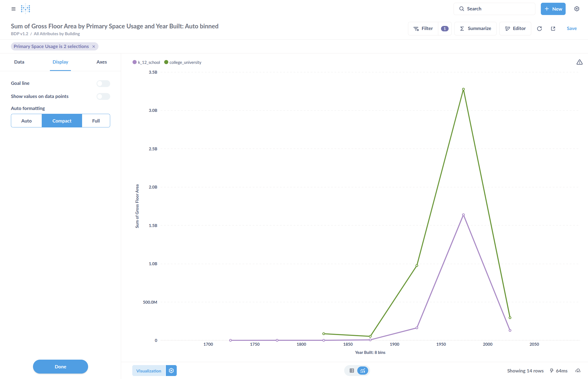Choose Auto formatting option
Image resolution: width=588 pixels, height=379 pixels.
[x=26, y=121]
